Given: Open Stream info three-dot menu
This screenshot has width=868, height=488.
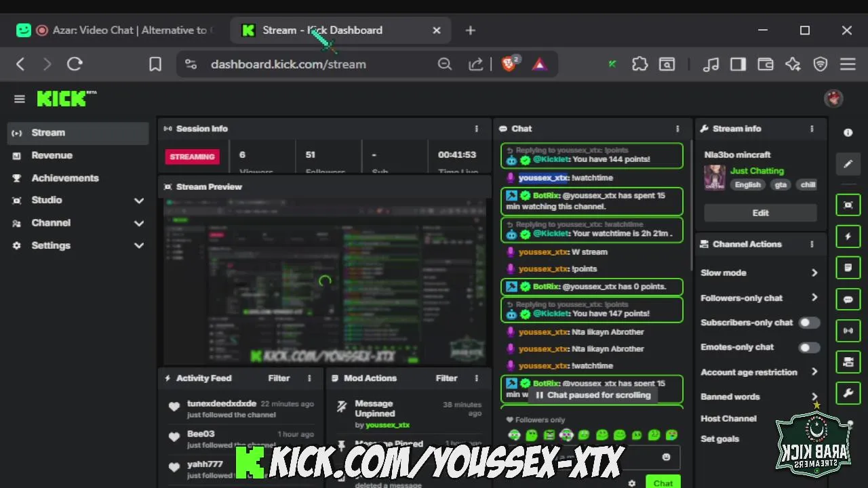Looking at the screenshot, I should click(x=812, y=129).
